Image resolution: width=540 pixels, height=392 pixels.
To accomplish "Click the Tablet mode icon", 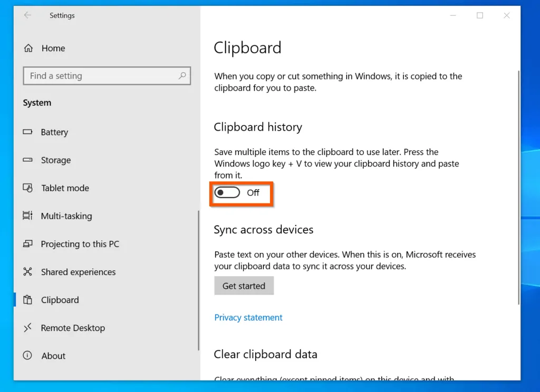I will pyautogui.click(x=28, y=188).
